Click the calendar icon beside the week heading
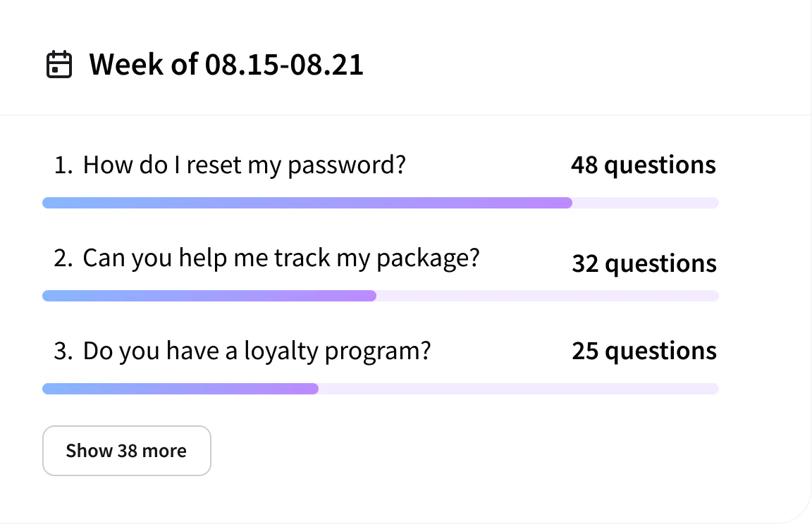 59,65
